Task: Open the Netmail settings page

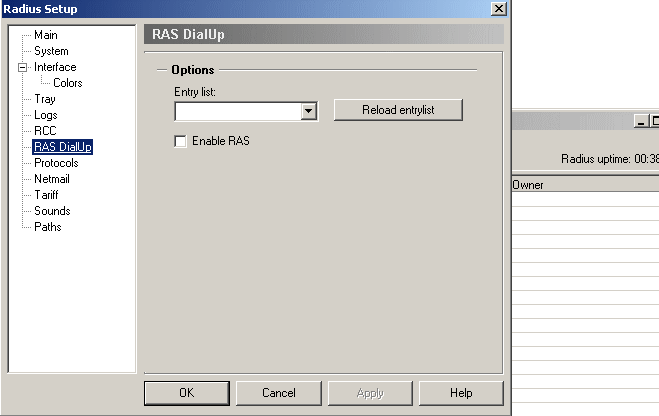Action: pos(53,179)
